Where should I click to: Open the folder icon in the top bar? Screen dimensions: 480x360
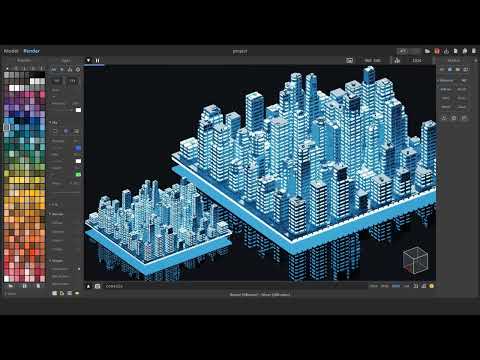tap(427, 51)
